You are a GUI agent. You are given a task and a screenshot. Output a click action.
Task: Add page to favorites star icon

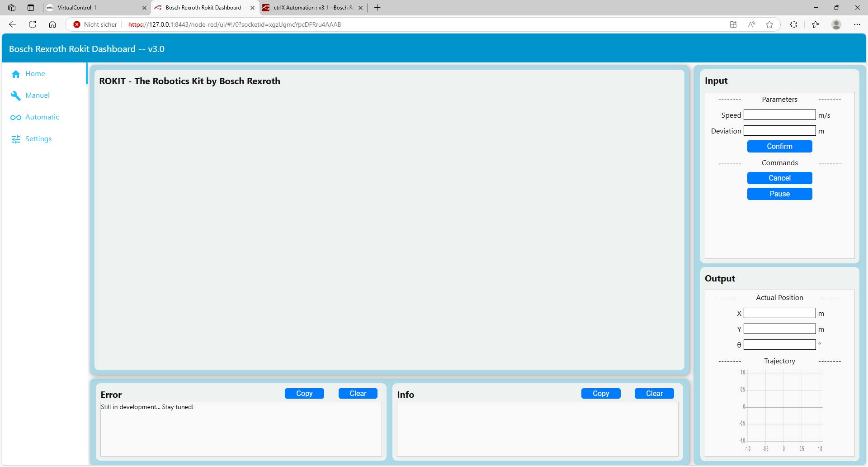pyautogui.click(x=769, y=24)
